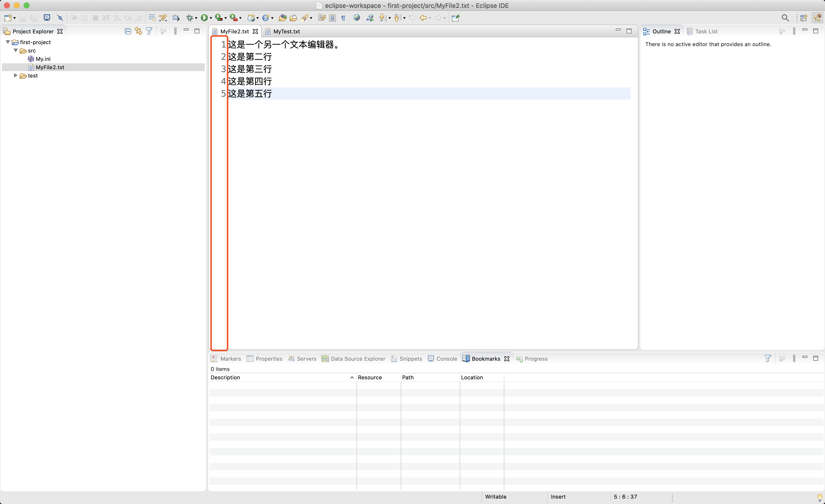Collapse the first-project tree node
Screen dimensions: 825x504
tap(8, 42)
